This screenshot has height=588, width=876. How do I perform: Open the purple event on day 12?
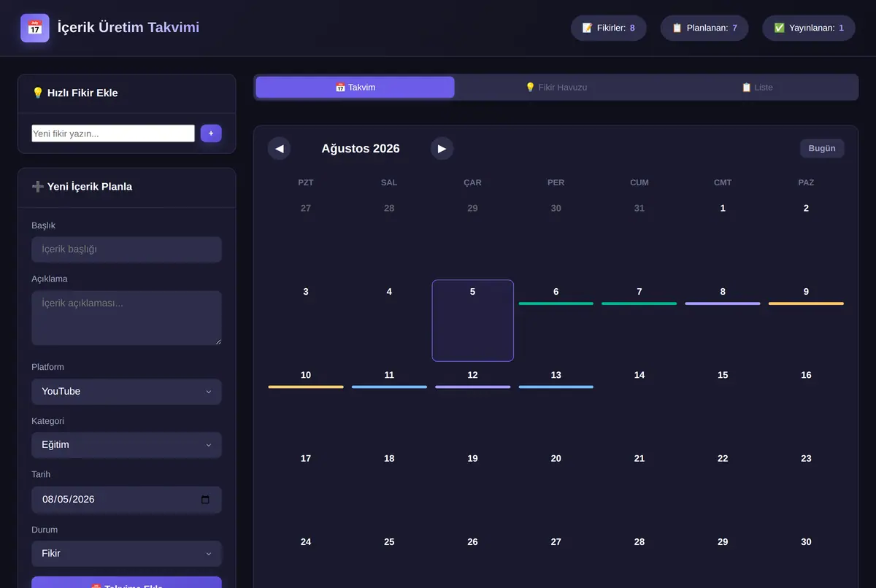click(473, 387)
